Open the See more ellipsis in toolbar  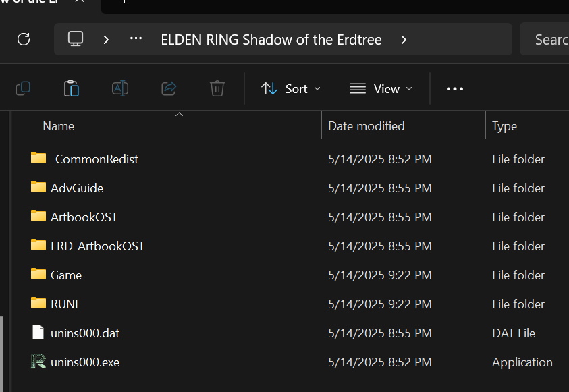pyautogui.click(x=455, y=89)
